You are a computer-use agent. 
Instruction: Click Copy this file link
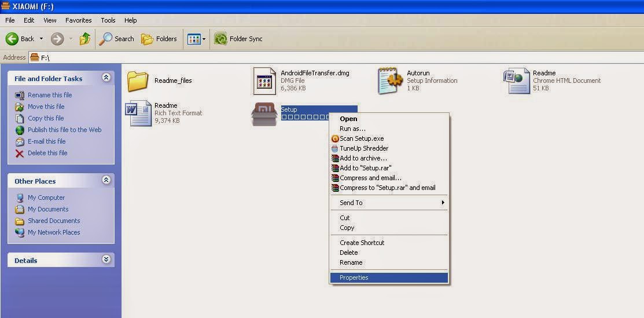point(46,118)
